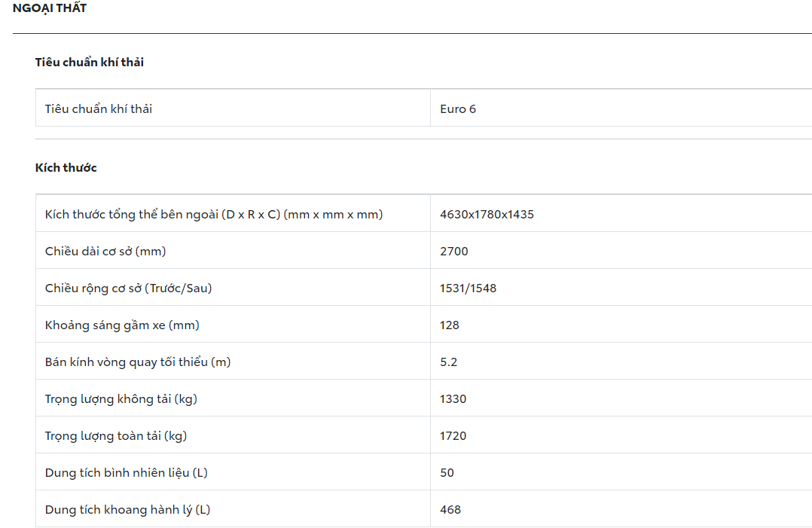Select the Dung tích khoang hành lý label
Image resolution: width=812 pixels, height=528 pixels.
pyautogui.click(x=127, y=510)
